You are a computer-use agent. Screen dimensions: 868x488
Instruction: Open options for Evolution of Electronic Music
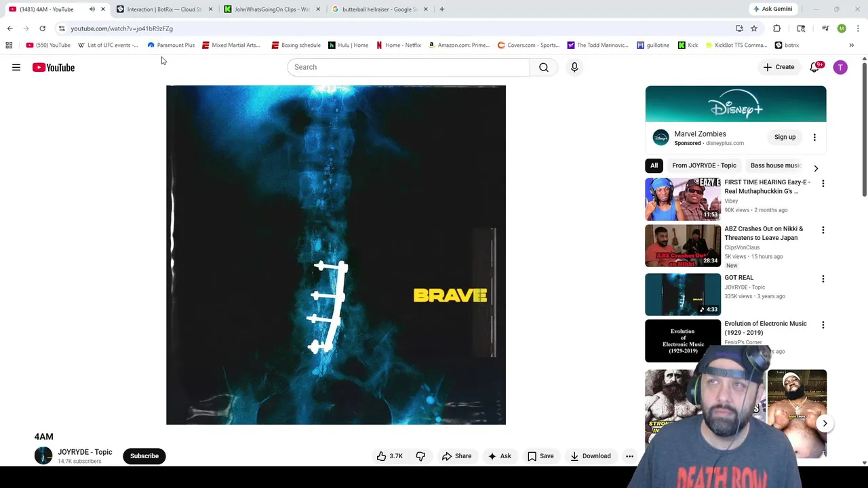click(x=823, y=325)
